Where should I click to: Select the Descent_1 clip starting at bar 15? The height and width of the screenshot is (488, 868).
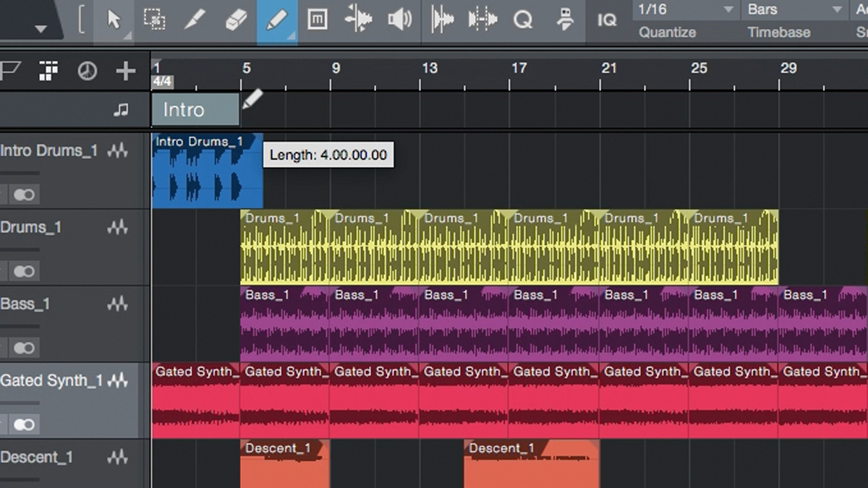coord(532,465)
